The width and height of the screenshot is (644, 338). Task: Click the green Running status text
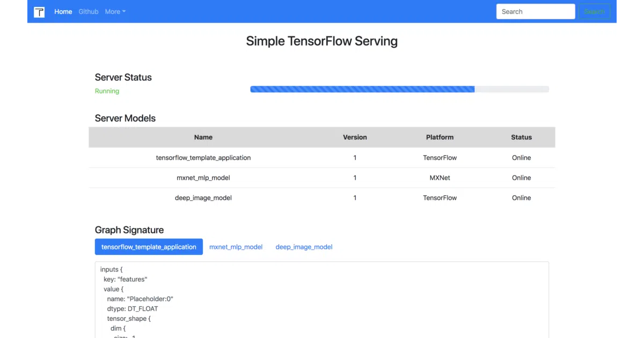click(107, 91)
